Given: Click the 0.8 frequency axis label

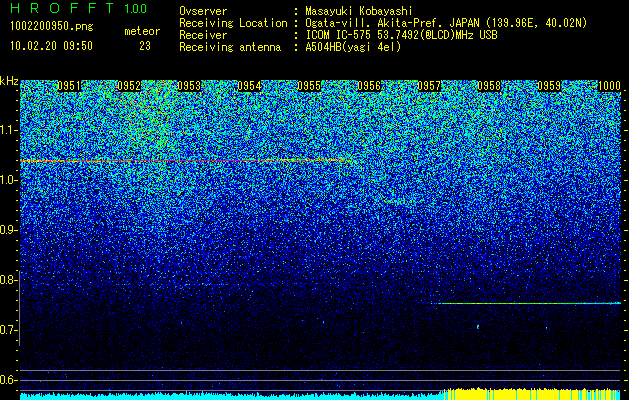Looking at the screenshot, I should [8, 280].
